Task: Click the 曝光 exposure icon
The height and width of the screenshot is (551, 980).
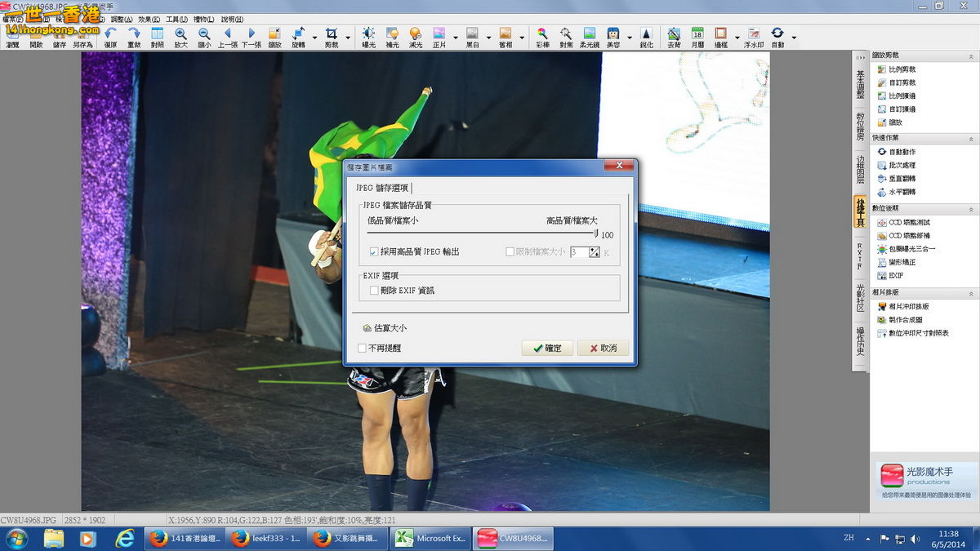Action: coord(368,37)
